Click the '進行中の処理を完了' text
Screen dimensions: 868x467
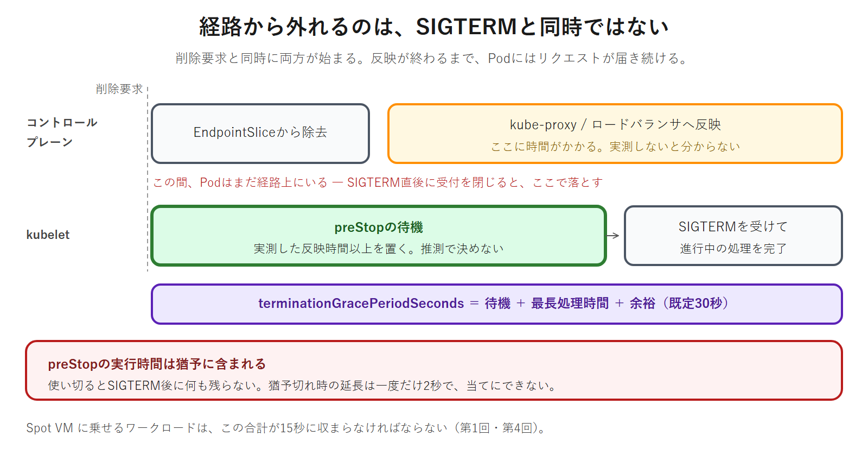733,249
